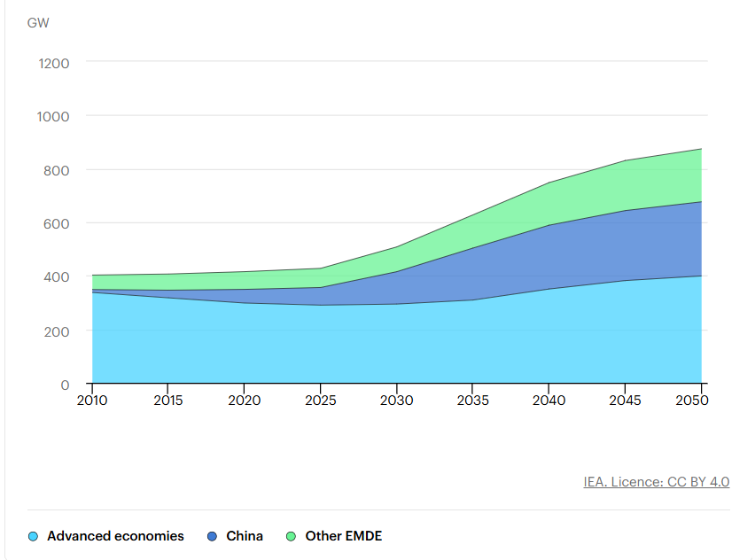Click the 1200 y-axis value label
The height and width of the screenshot is (560, 755).
click(54, 64)
